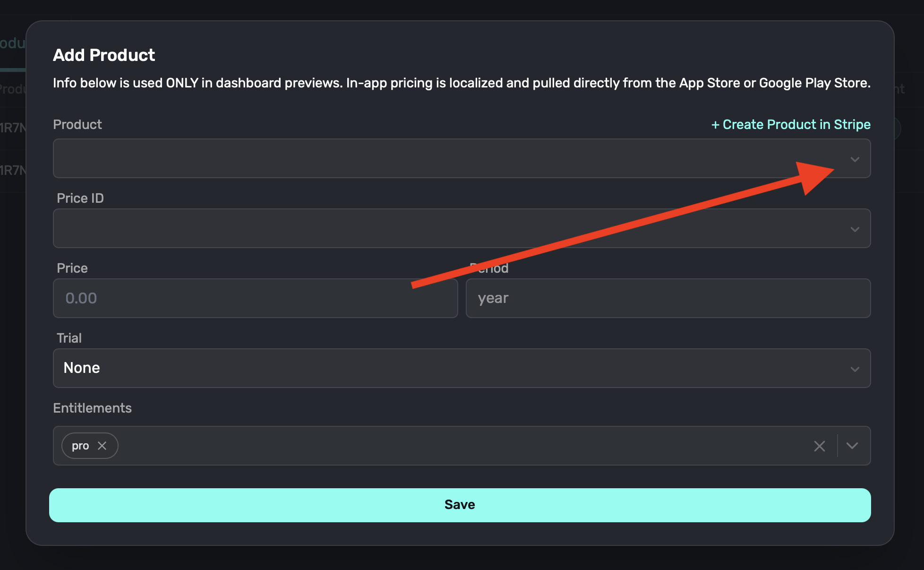Expand the Price ID dropdown arrow

855,229
